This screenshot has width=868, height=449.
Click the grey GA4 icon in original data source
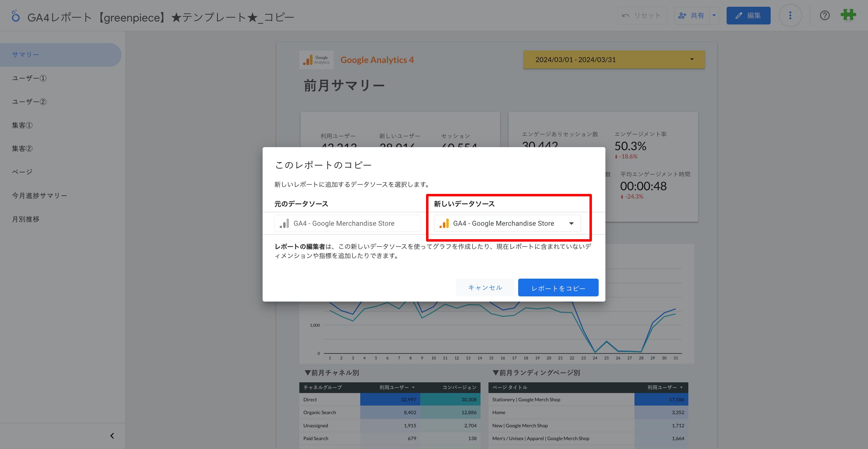pos(284,223)
